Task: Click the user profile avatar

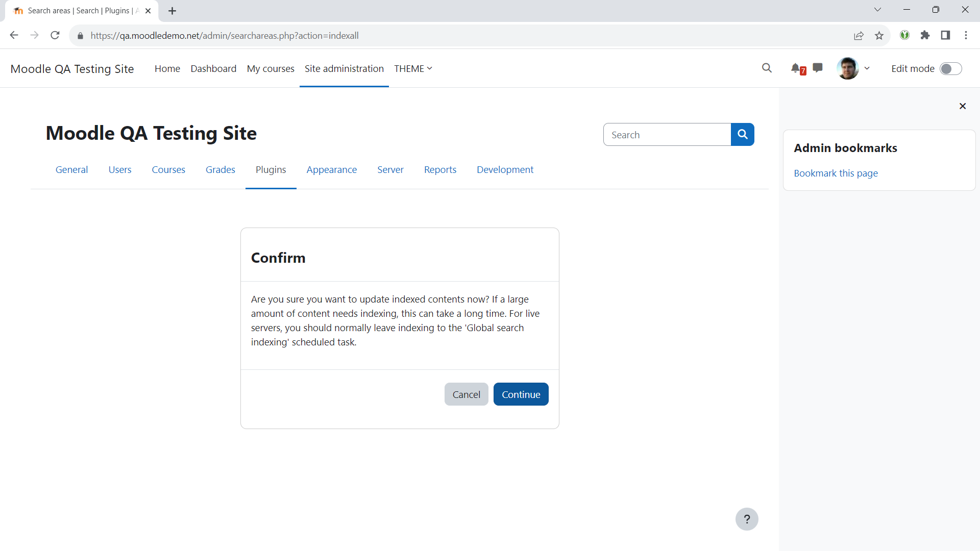Action: tap(848, 68)
